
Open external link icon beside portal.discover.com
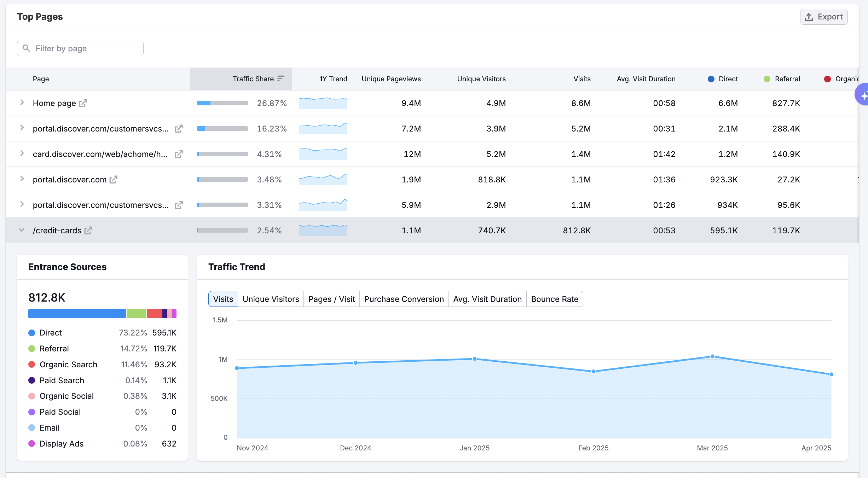(x=113, y=180)
